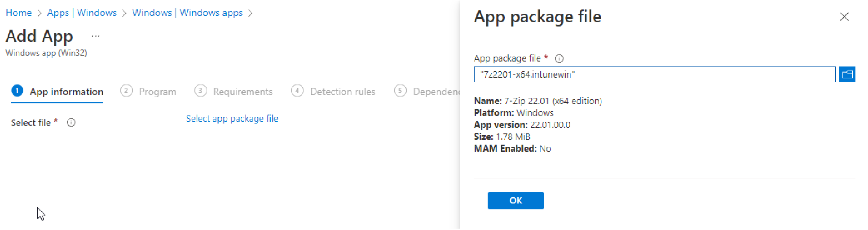Switch to the App information tab
The image size is (868, 230).
pyautogui.click(x=66, y=92)
